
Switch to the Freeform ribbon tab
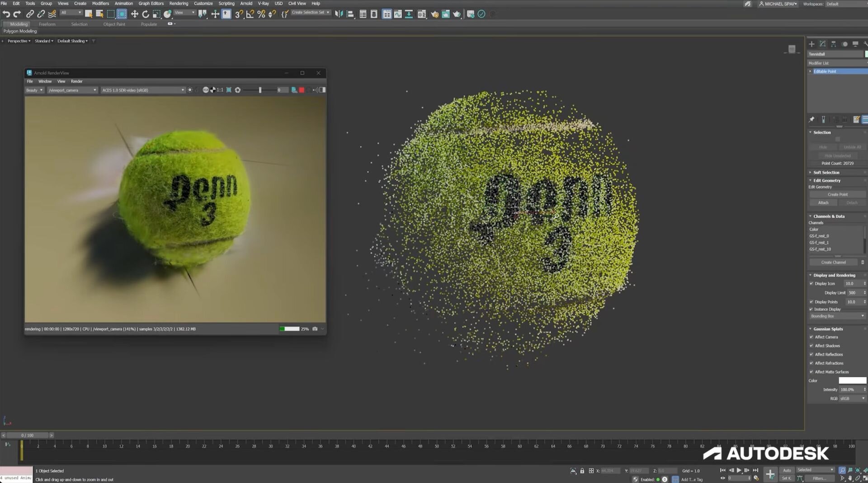point(47,24)
